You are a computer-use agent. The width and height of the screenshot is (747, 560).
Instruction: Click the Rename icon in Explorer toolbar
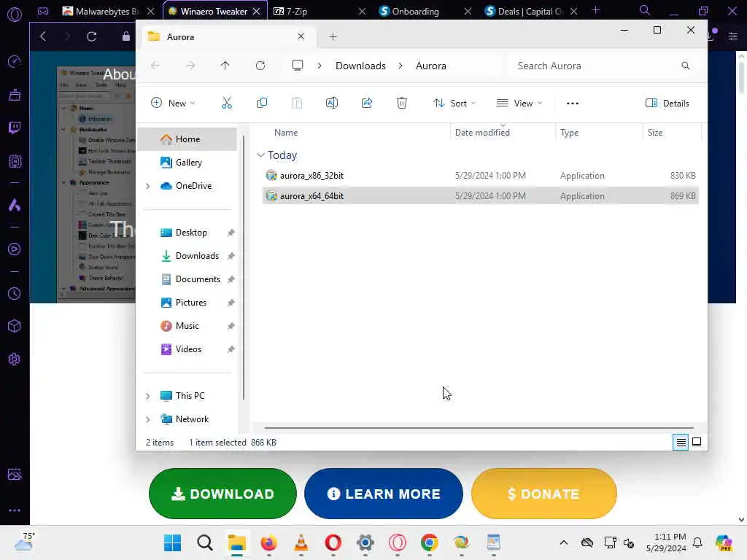tap(332, 103)
